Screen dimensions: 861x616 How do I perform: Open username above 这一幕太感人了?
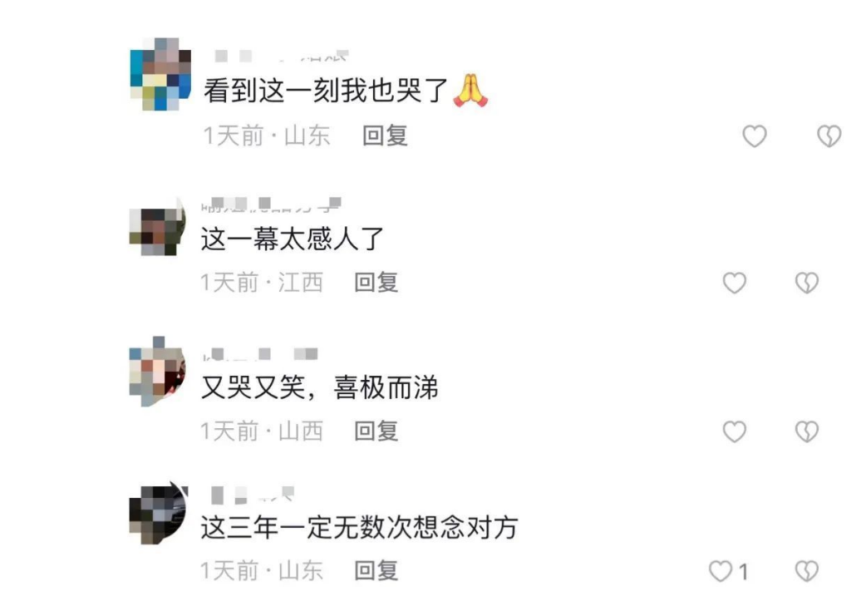[x=271, y=205]
